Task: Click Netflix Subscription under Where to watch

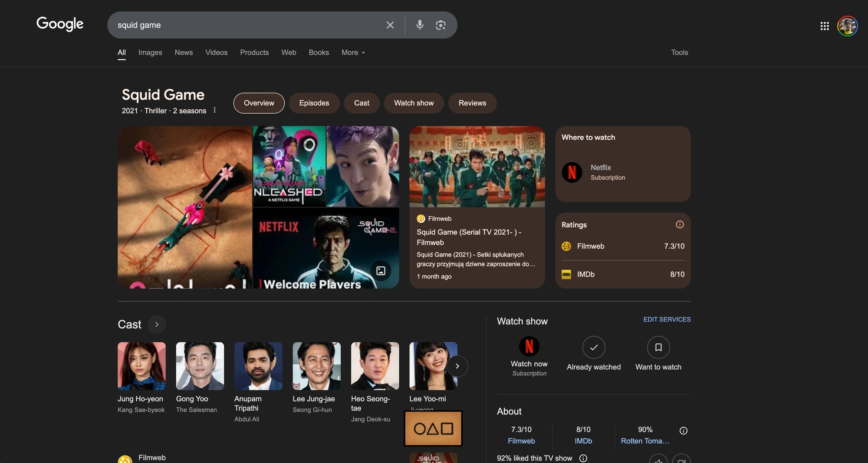Action: click(608, 172)
